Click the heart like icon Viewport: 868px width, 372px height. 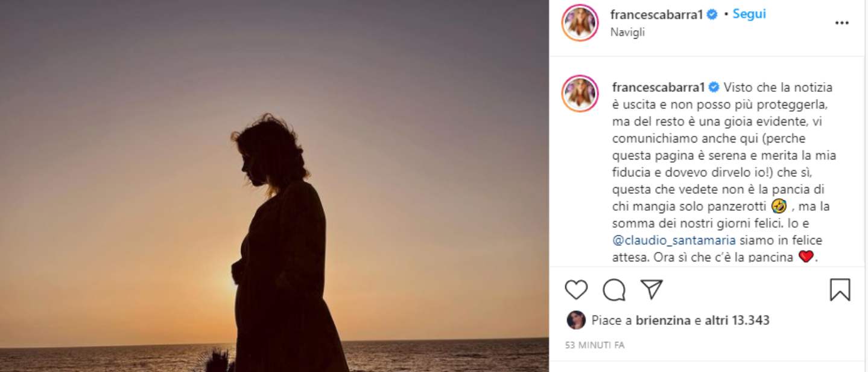point(576,290)
